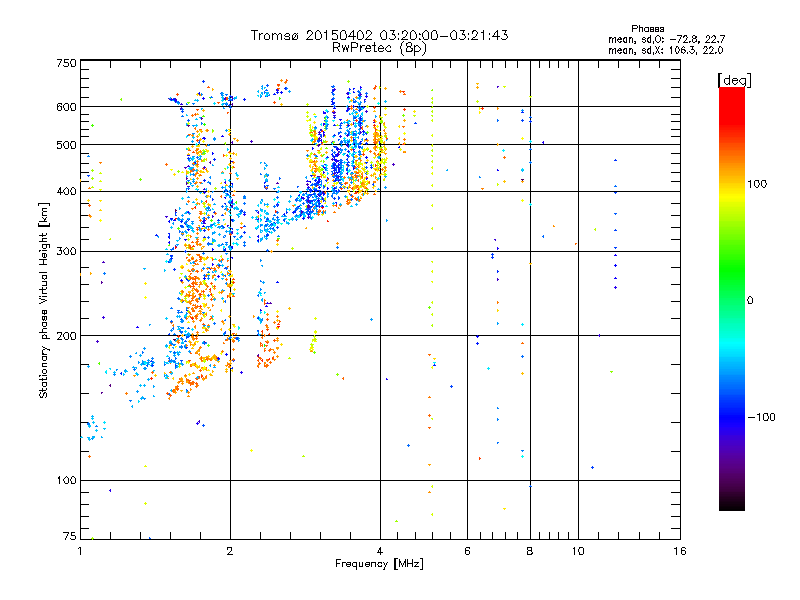
Task: Select the RwPretec (8p) subtitle
Action: click(379, 48)
